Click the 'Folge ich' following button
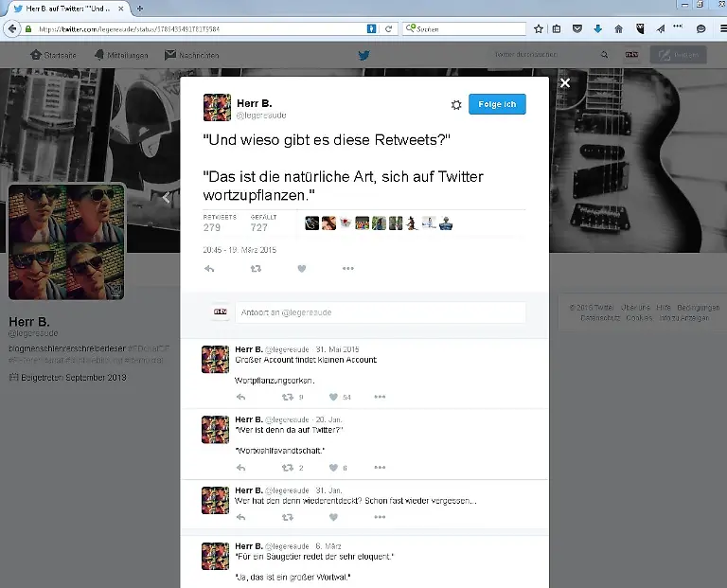Viewport: 727px width, 588px height. point(497,104)
